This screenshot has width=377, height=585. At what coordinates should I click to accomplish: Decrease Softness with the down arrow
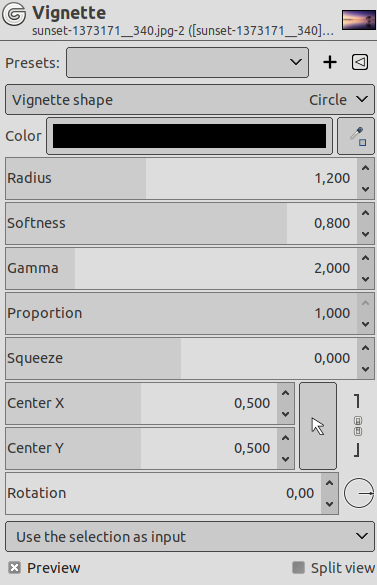click(365, 234)
